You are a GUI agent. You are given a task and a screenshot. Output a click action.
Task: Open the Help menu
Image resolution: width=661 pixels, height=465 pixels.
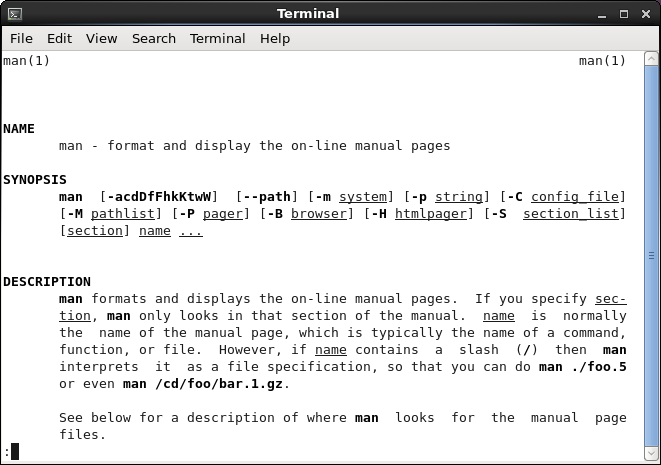tap(275, 38)
